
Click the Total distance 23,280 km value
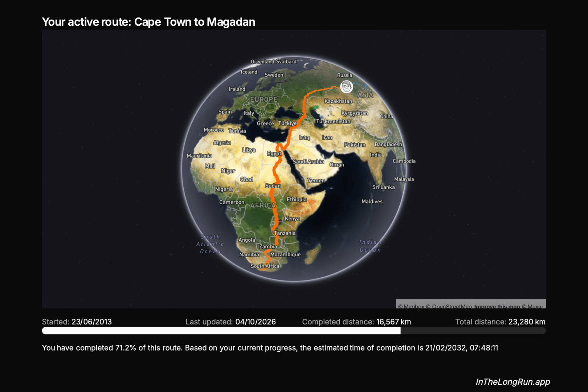pyautogui.click(x=527, y=322)
